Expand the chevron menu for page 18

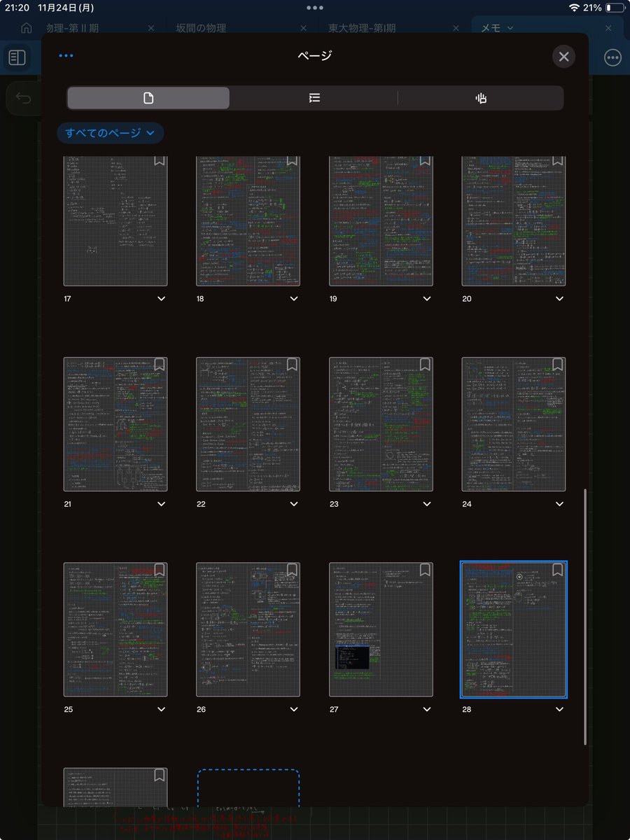294,299
